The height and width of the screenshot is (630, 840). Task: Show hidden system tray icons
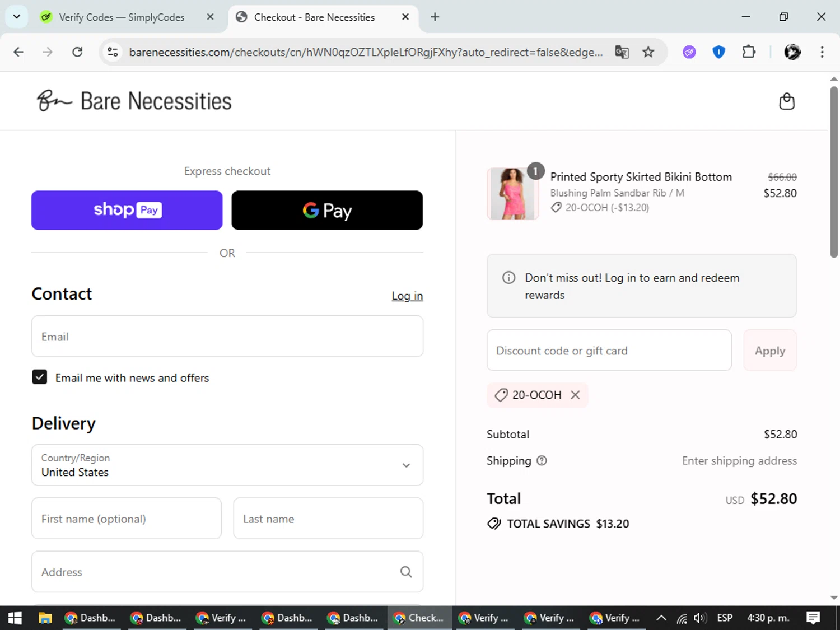(x=661, y=618)
